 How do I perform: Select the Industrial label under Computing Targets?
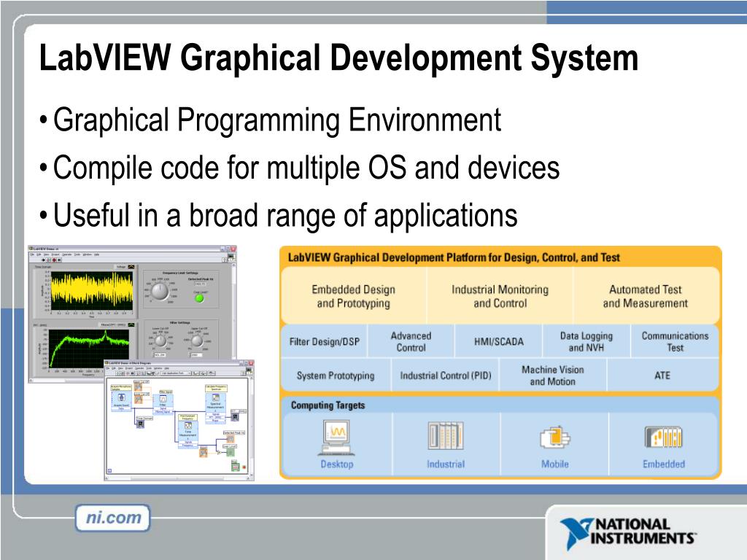tap(446, 464)
